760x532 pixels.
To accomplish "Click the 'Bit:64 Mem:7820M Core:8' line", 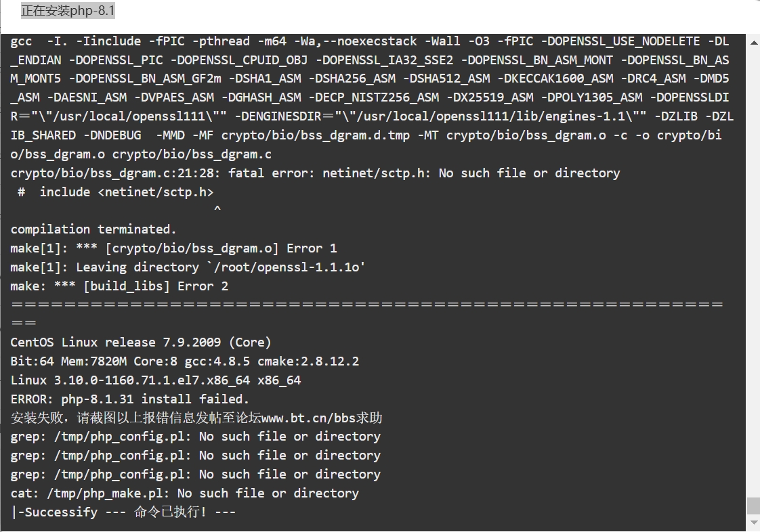I will [185, 361].
